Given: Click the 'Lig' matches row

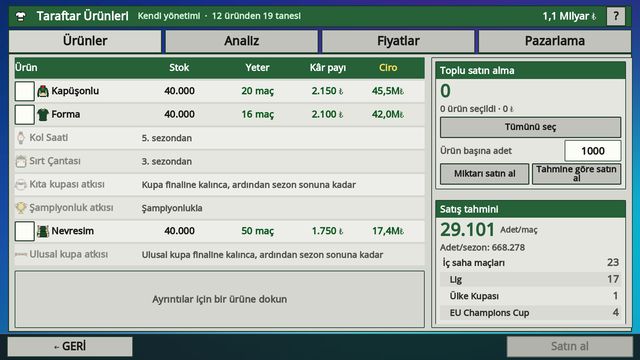Looking at the screenshot, I should pos(531,280).
